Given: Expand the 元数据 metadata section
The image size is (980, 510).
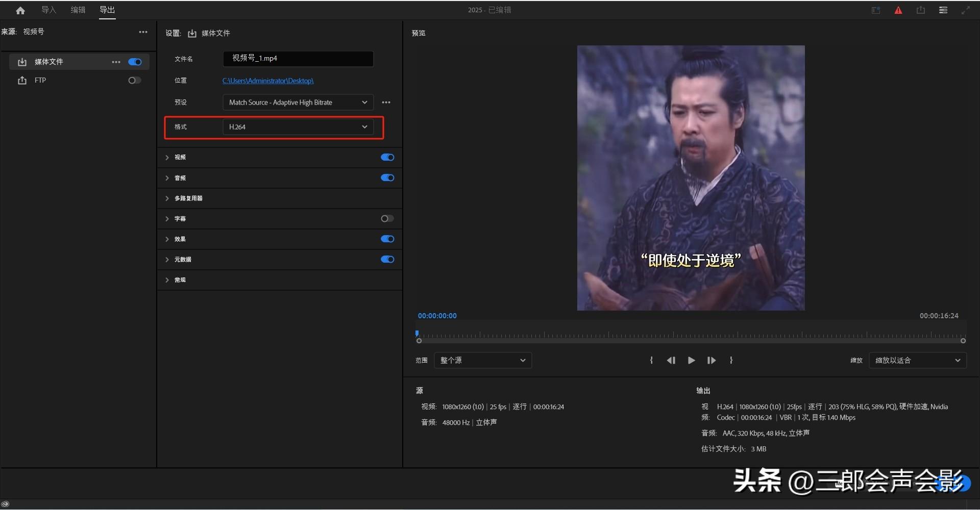Looking at the screenshot, I should click(167, 260).
